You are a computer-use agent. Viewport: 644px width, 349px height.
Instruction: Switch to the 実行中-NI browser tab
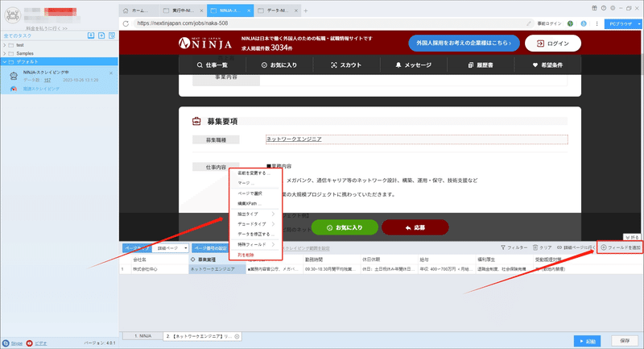183,10
